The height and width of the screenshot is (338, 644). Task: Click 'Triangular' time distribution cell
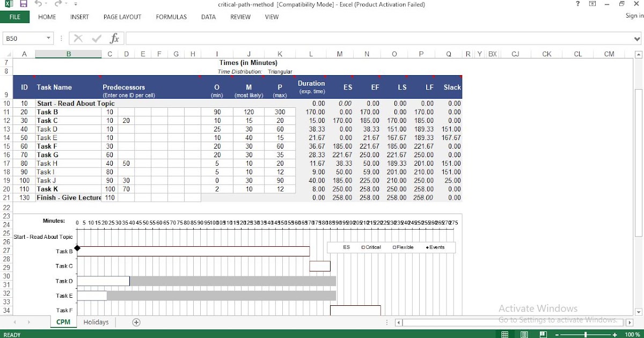[280, 71]
